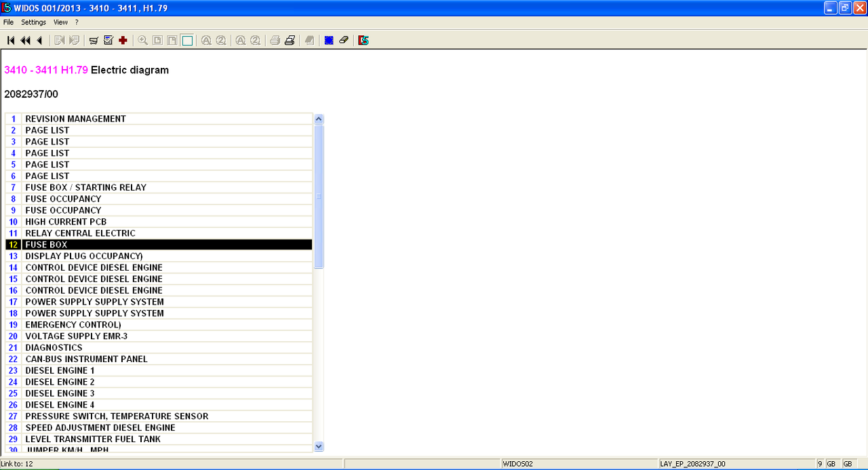Open the shopping cart icon

[94, 41]
